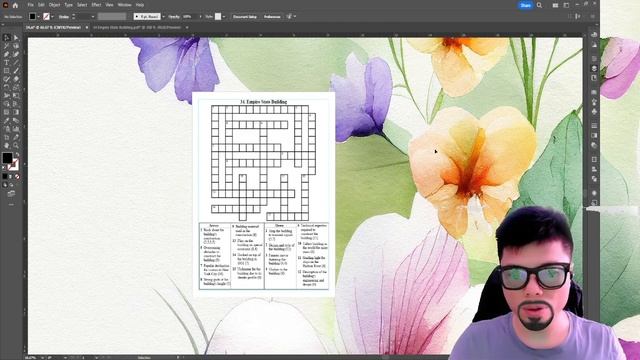Click the crossword puzzle page on canvas
640x360 pixels.
[264, 194]
